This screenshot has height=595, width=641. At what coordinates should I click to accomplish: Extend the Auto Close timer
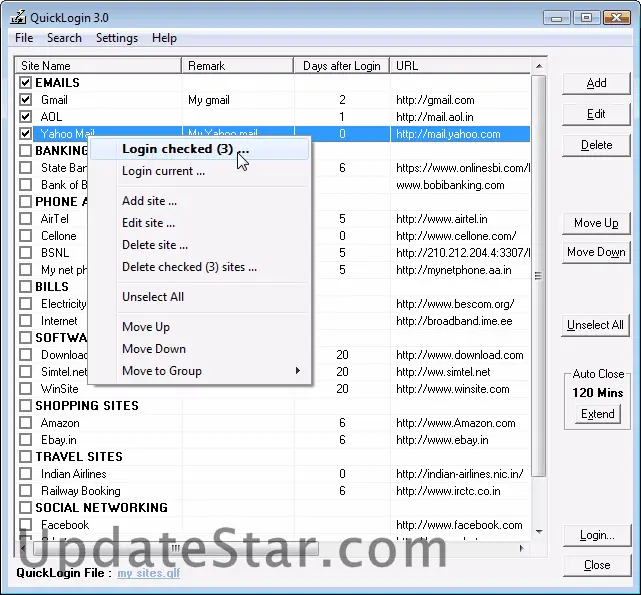click(598, 414)
